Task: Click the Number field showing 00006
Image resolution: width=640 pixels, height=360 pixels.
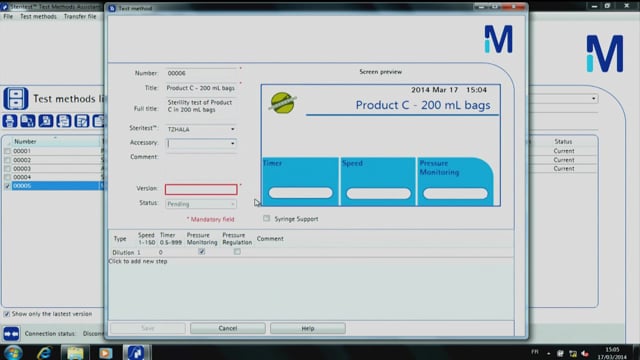Action: point(201,73)
